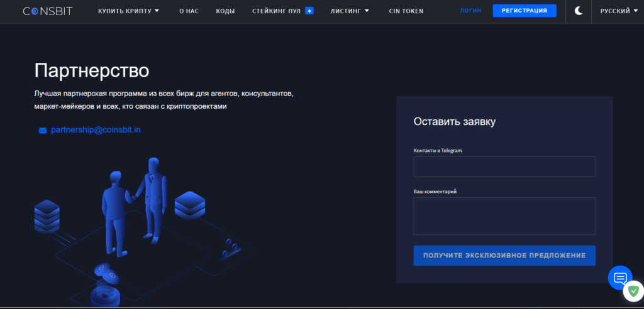Open the CIN Token menu item
This screenshot has height=309, width=644.
406,11
